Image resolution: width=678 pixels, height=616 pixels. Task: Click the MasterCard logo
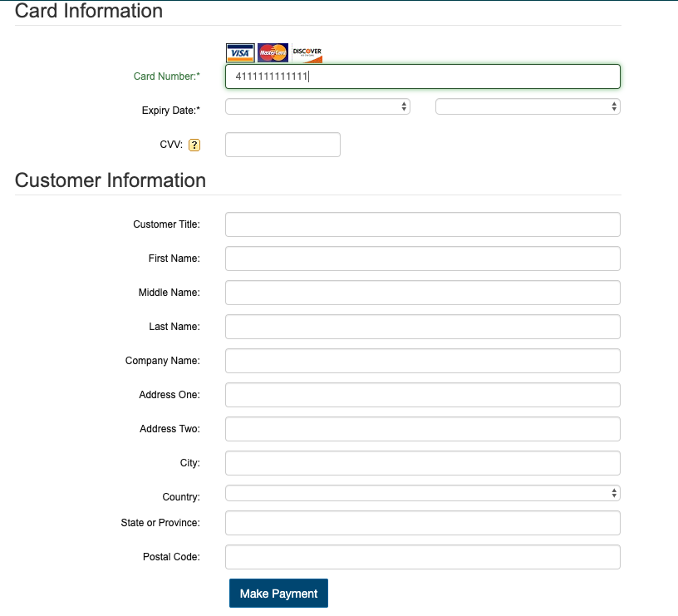click(x=273, y=52)
